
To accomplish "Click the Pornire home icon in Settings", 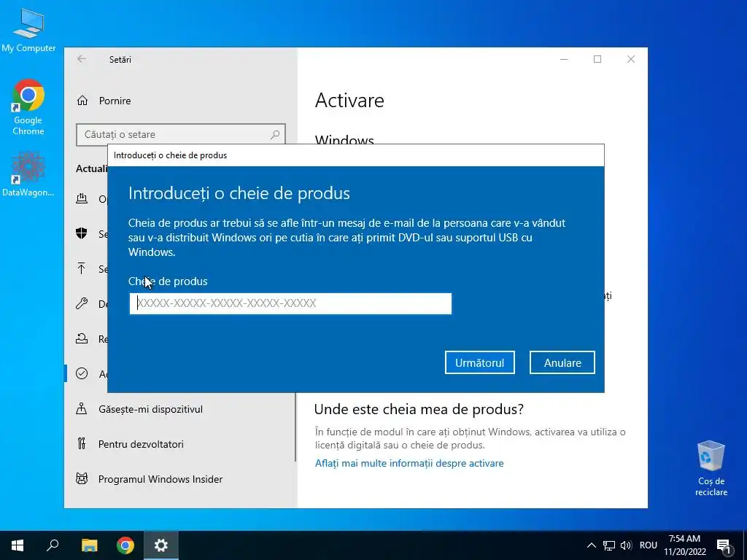I will click(82, 101).
